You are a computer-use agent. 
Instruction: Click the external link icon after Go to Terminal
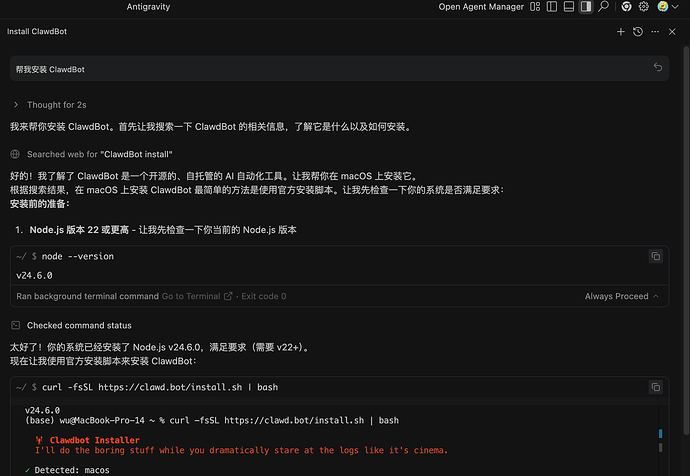tap(228, 296)
